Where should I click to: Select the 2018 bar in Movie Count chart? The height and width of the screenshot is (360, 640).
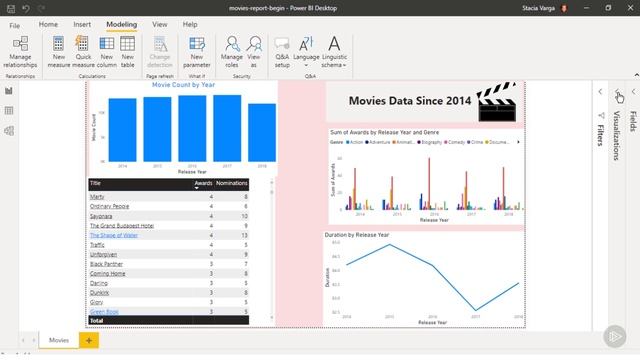262,133
